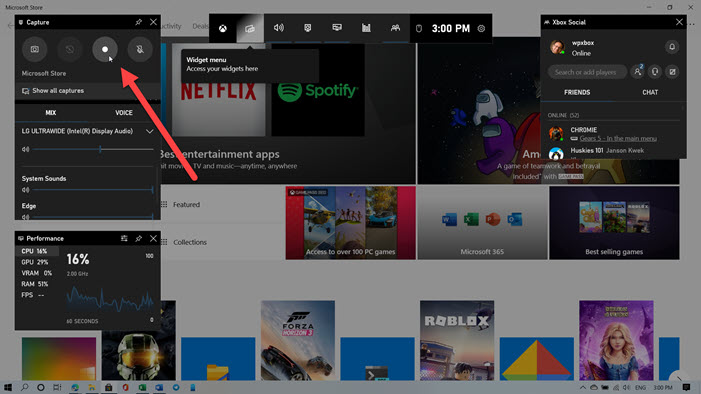Select the GPU 29% metric
The width and height of the screenshot is (701, 394).
(38, 262)
